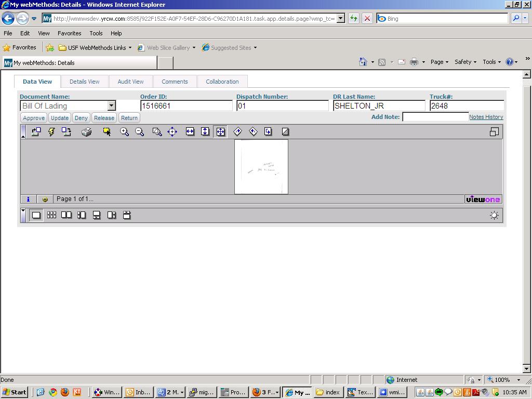Click the overlapping windows icon at toolbar right
This screenshot has width=532, height=399.
495,131
